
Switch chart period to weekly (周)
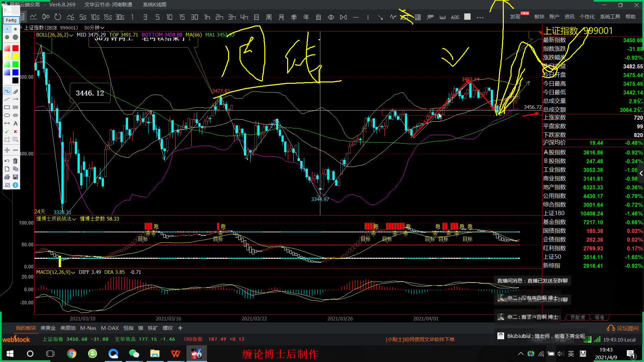click(269, 17)
